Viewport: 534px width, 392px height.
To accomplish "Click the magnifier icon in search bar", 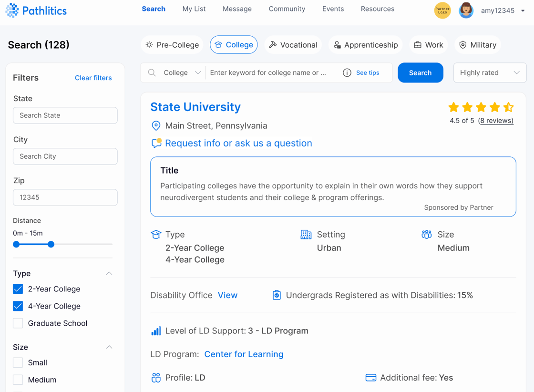I will [152, 73].
